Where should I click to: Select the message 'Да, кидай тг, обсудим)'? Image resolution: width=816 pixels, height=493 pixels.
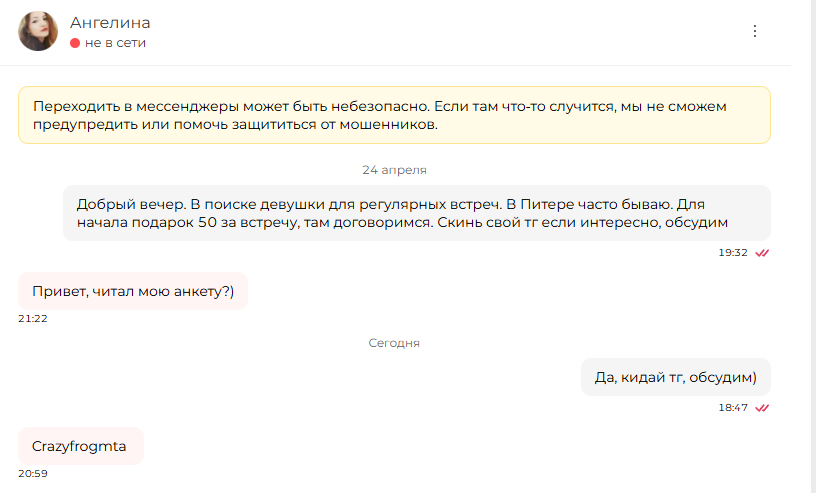point(675,377)
